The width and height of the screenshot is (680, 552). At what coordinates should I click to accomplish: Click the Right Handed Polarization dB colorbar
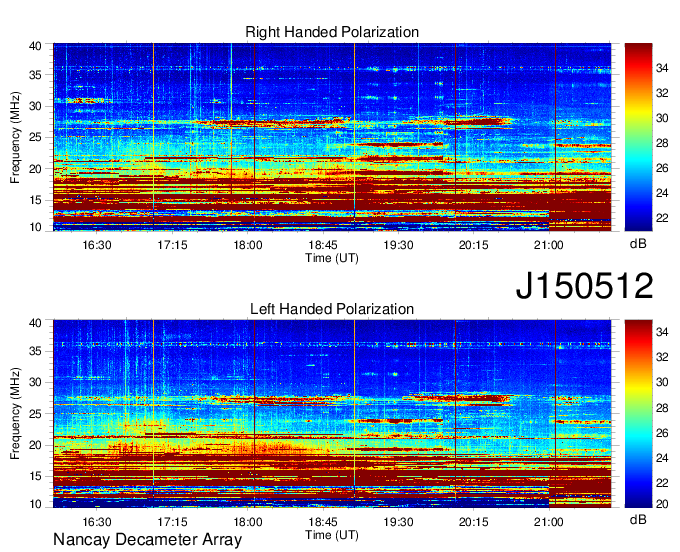pos(638,137)
